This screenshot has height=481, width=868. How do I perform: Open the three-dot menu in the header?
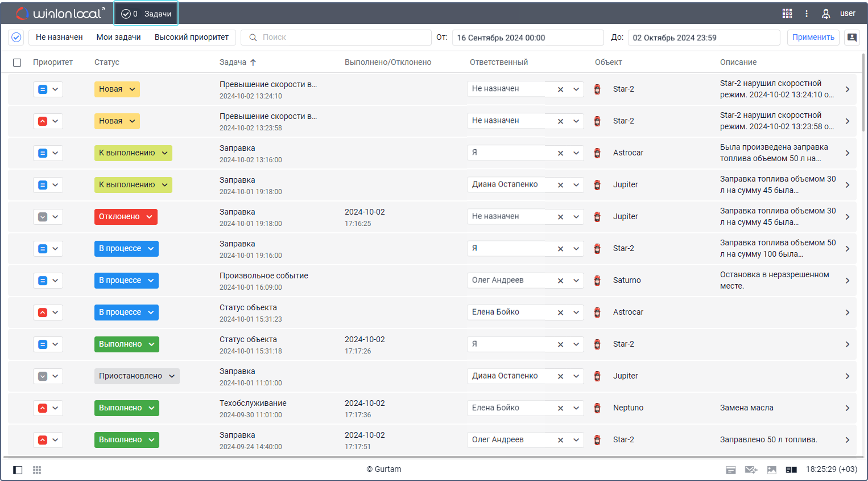coord(807,14)
